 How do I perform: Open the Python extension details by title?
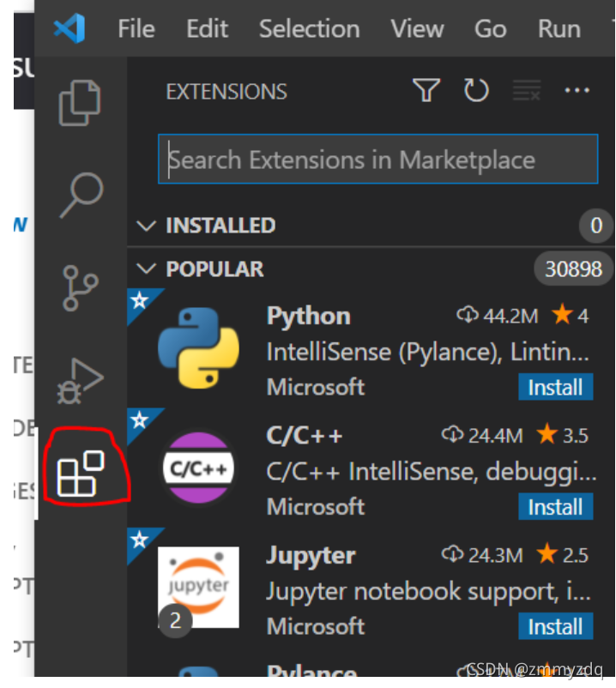[309, 316]
